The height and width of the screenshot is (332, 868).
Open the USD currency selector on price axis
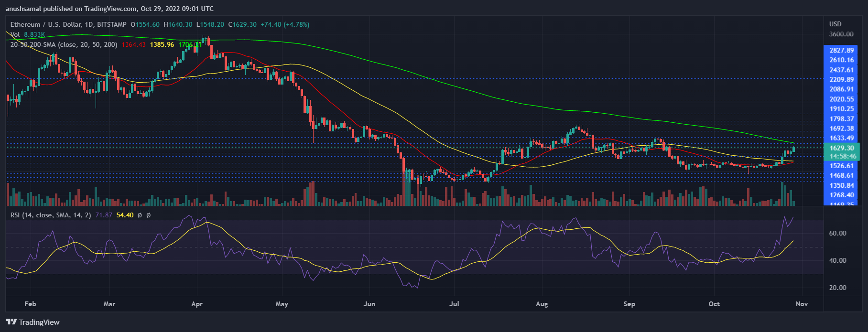835,24
